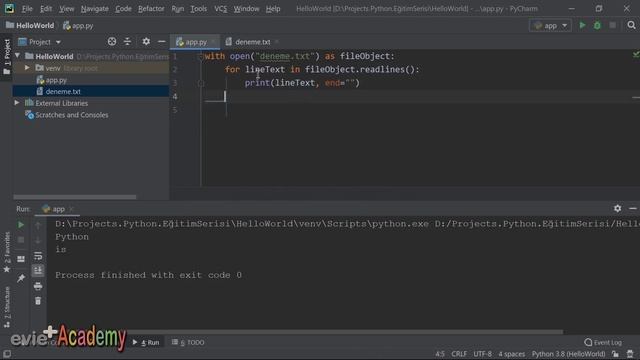Open Project panel settings gear
This screenshot has width=640, height=360.
tap(146, 42)
